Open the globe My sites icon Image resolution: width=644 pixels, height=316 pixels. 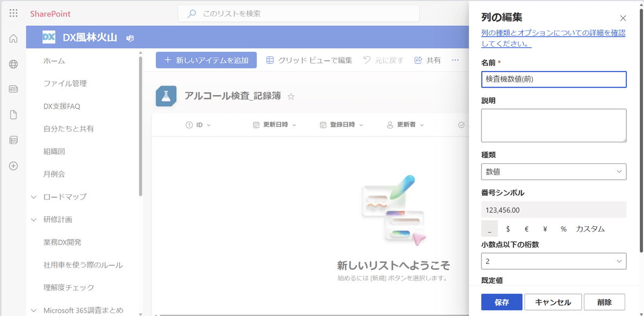(13, 64)
